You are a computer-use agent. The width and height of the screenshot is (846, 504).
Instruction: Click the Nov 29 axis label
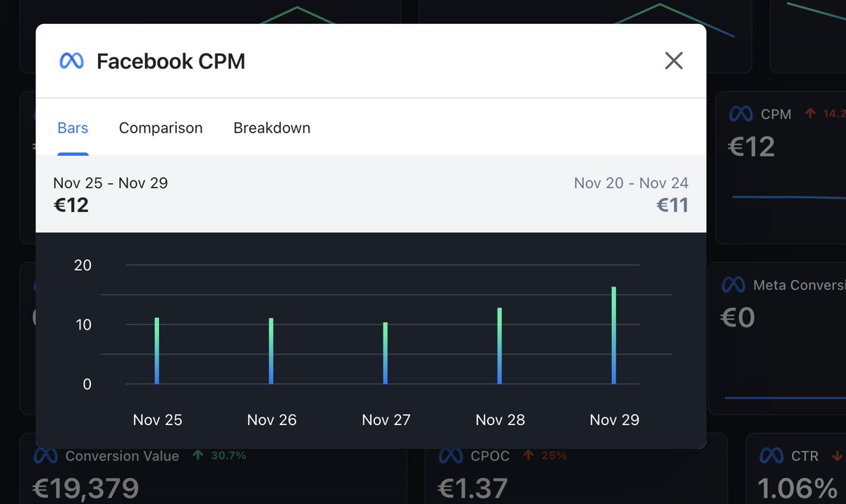614,420
